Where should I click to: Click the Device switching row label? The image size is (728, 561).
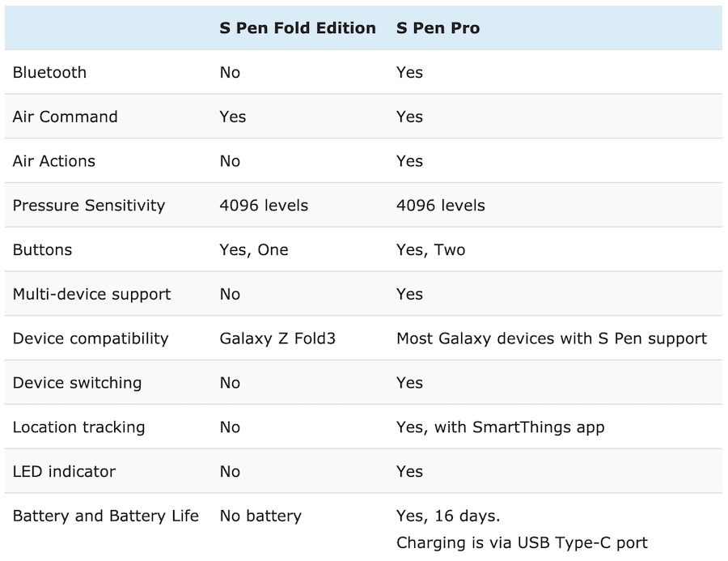[x=77, y=383]
